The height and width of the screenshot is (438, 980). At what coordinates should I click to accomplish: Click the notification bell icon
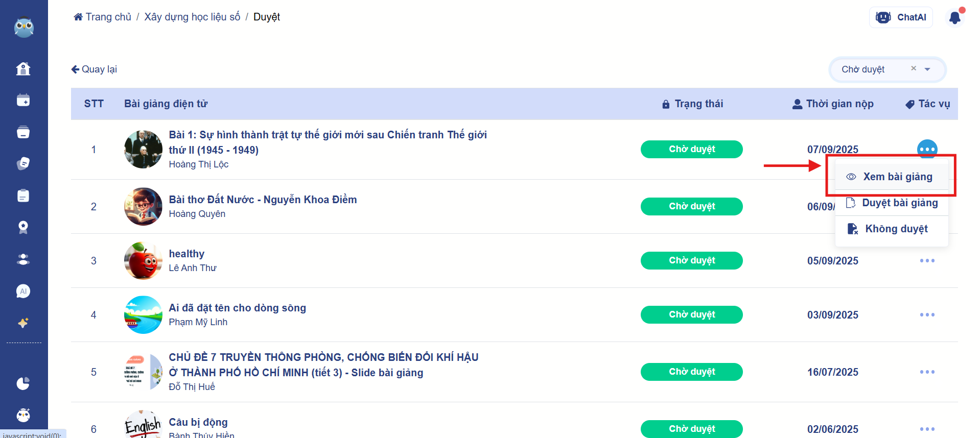pyautogui.click(x=954, y=18)
